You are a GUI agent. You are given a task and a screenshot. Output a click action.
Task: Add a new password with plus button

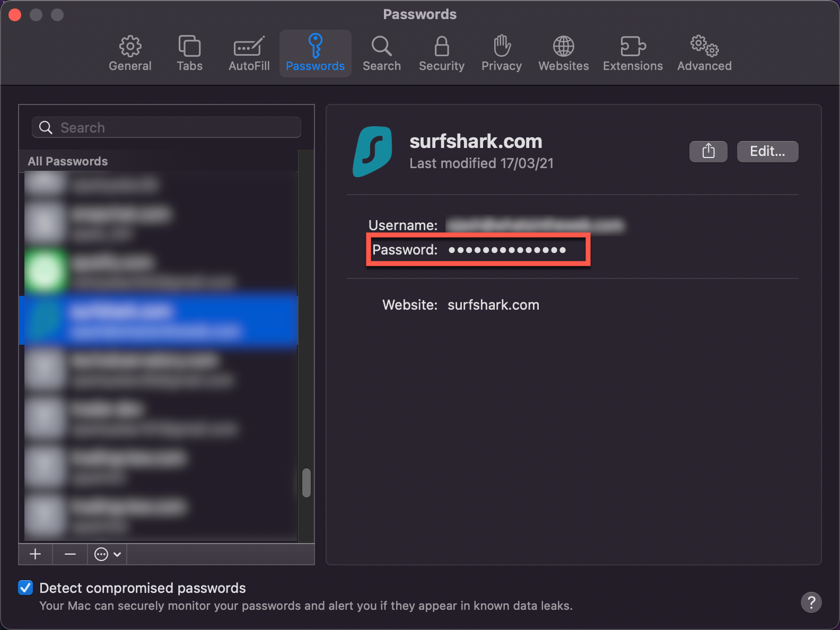pyautogui.click(x=35, y=554)
